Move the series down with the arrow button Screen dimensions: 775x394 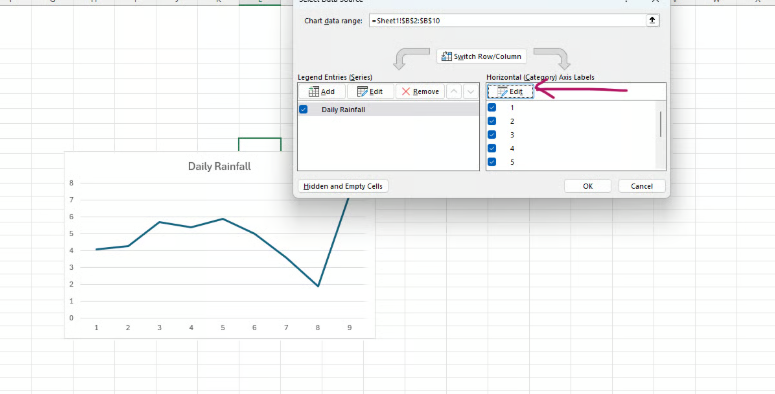click(x=471, y=91)
